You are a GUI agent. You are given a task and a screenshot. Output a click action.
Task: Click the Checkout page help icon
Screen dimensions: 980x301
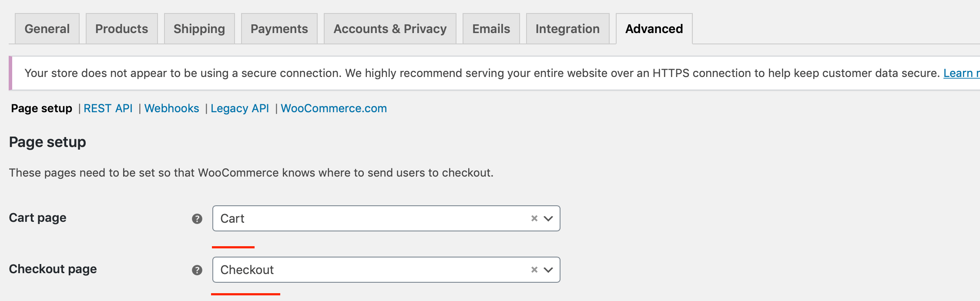click(x=197, y=270)
